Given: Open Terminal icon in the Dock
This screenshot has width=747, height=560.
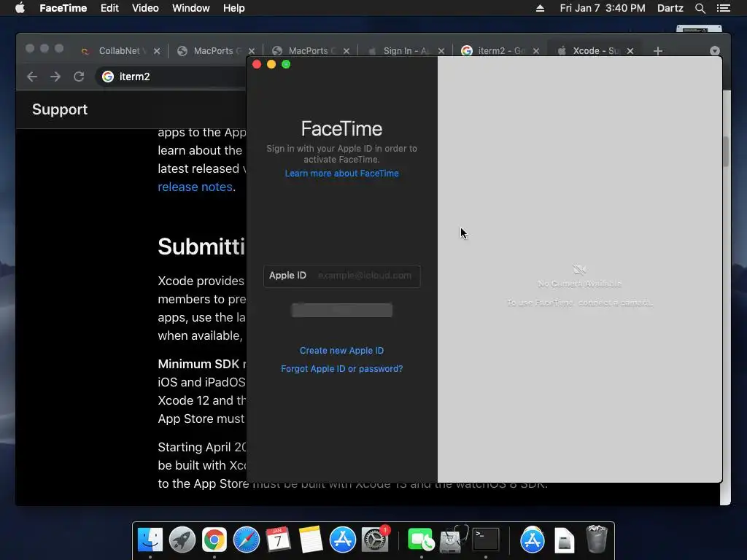Looking at the screenshot, I should coord(485,540).
